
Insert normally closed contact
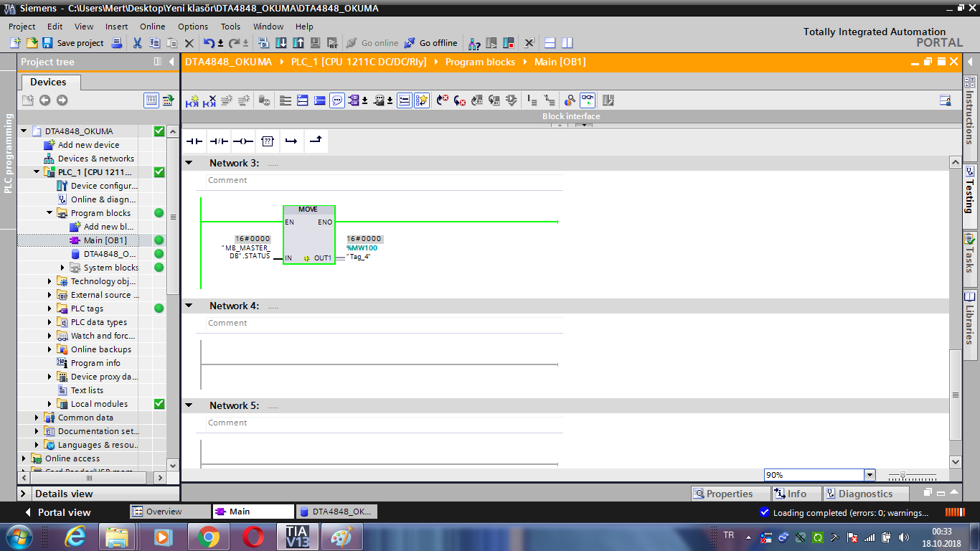(219, 141)
